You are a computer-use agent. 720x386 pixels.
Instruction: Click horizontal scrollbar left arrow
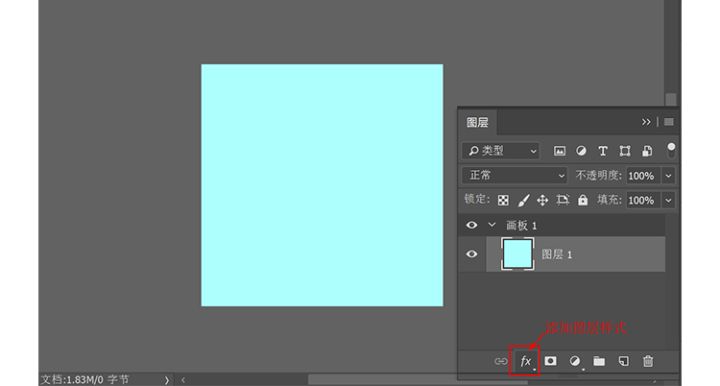click(183, 380)
